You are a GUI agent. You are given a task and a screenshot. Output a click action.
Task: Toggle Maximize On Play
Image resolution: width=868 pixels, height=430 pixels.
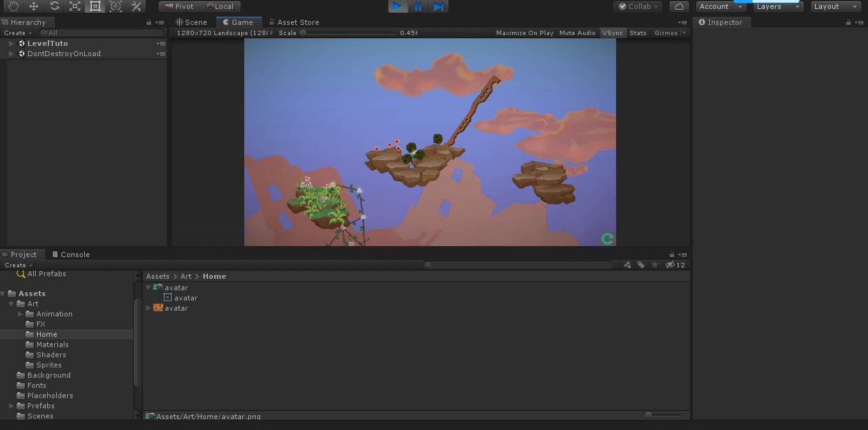(x=524, y=33)
